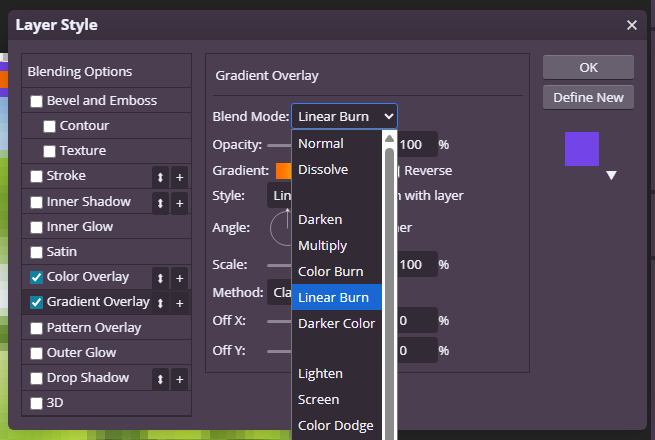Close the Layer Style dialog
This screenshot has height=440, width=655.
point(631,25)
